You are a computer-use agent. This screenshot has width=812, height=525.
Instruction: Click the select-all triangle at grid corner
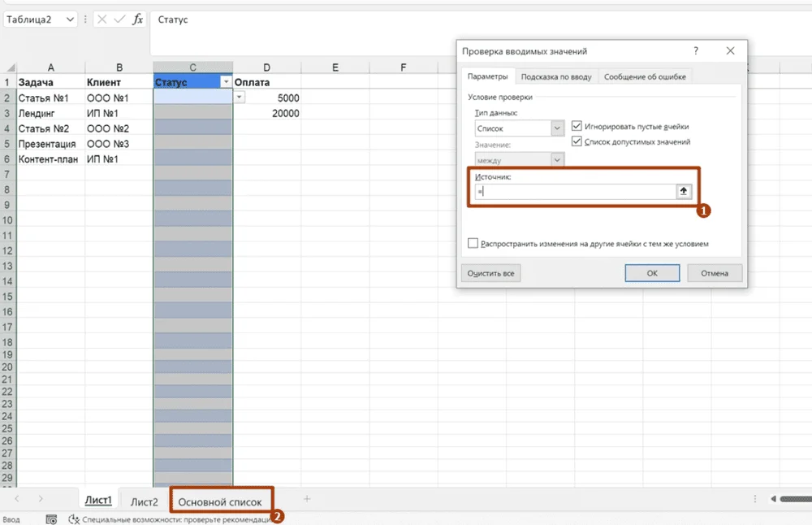tap(8, 67)
